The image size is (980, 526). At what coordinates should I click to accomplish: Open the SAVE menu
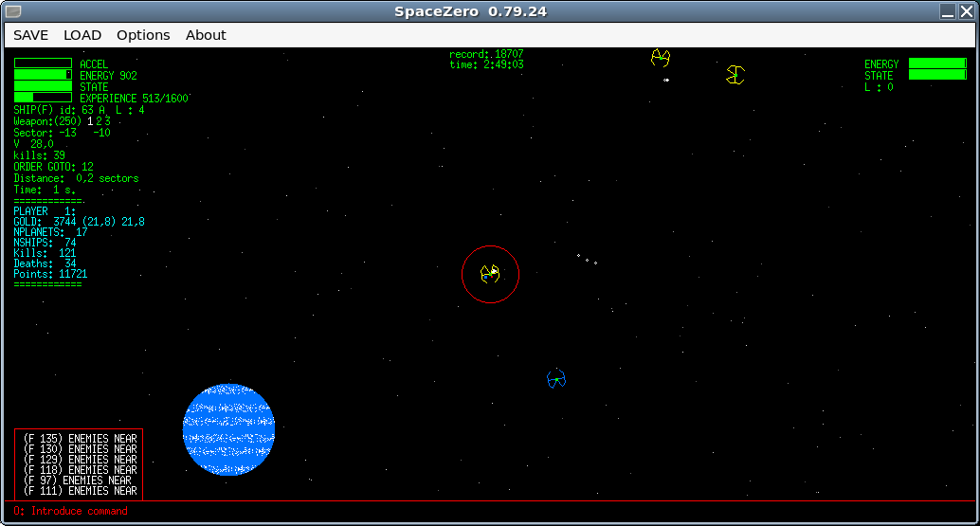30,35
